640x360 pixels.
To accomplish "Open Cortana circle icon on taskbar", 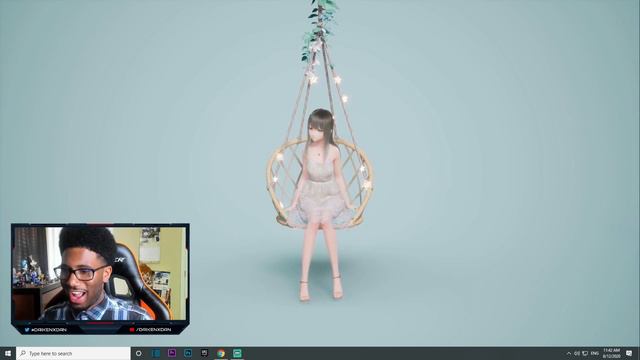I will [x=138, y=353].
